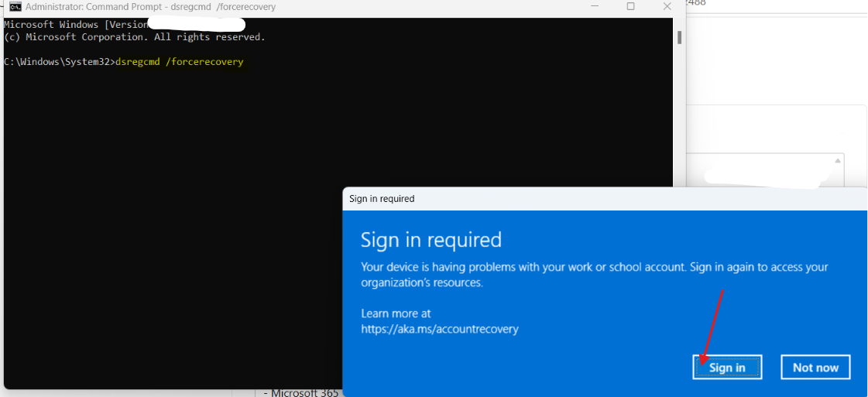868x397 pixels.
Task: Click the large Sign in required heading
Action: point(431,240)
